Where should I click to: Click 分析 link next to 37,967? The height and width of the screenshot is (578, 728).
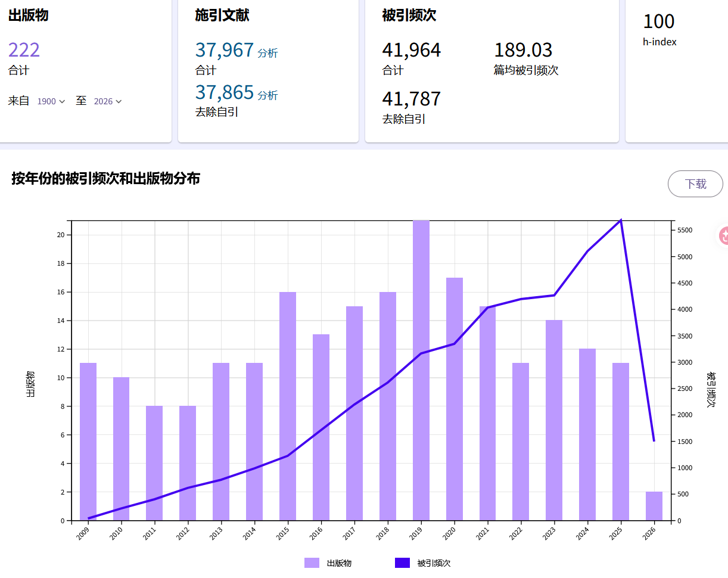tap(267, 53)
